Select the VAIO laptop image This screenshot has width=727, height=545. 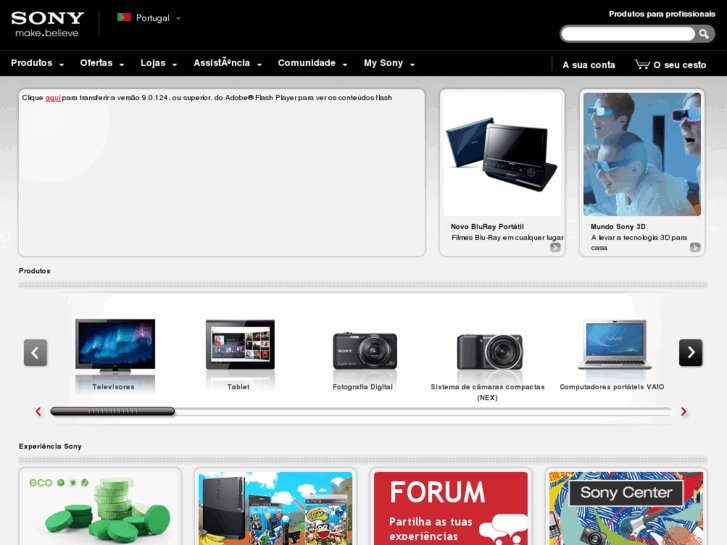614,345
